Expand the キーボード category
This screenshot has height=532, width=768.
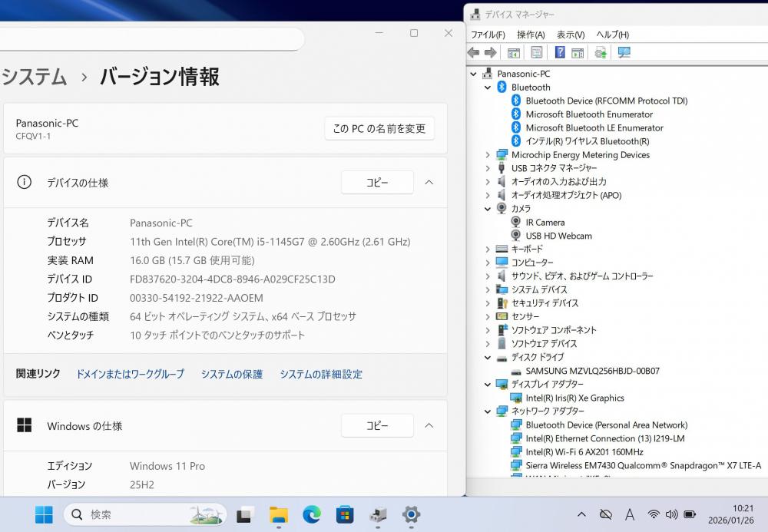click(x=487, y=249)
